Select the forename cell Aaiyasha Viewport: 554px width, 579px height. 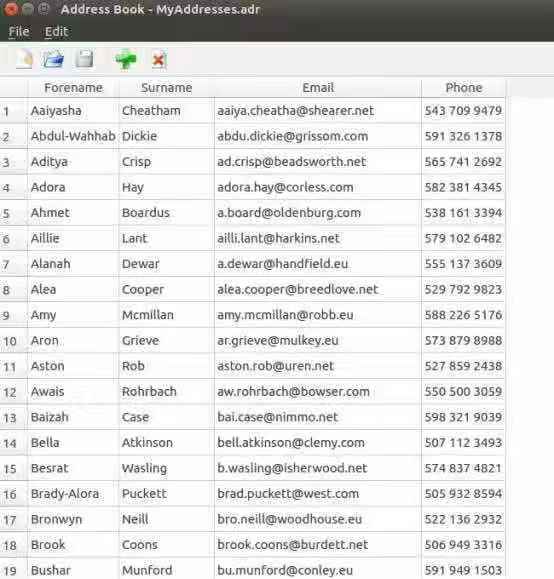pyautogui.click(x=73, y=111)
